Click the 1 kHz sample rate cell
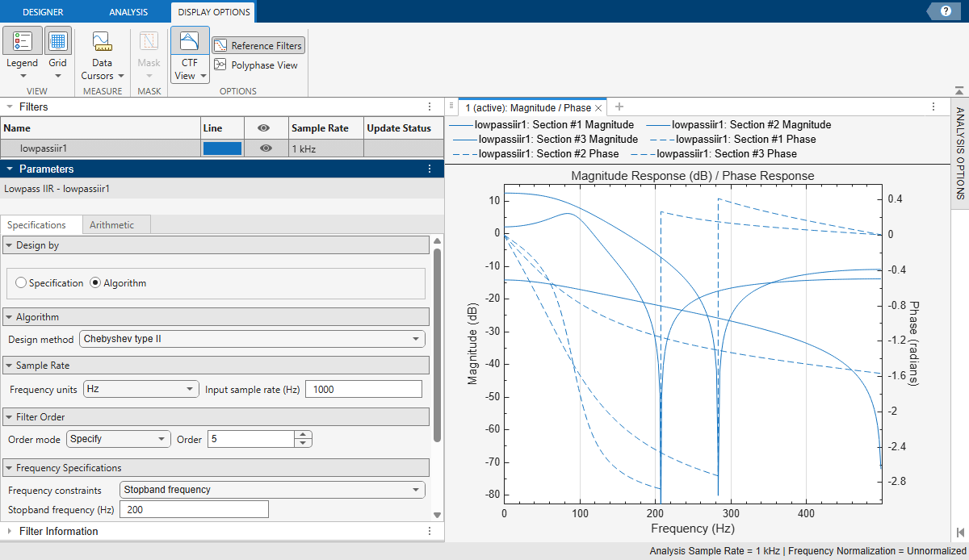The width and height of the screenshot is (969, 560). click(325, 148)
